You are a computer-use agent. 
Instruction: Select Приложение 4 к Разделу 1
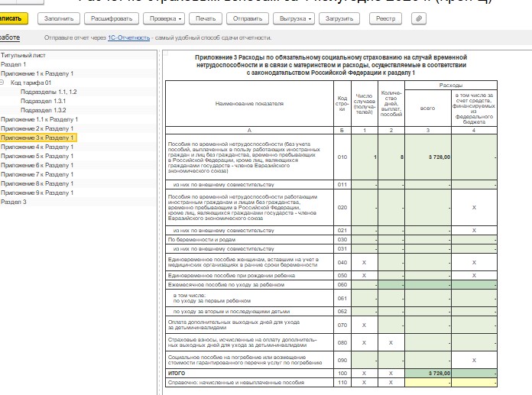point(37,147)
